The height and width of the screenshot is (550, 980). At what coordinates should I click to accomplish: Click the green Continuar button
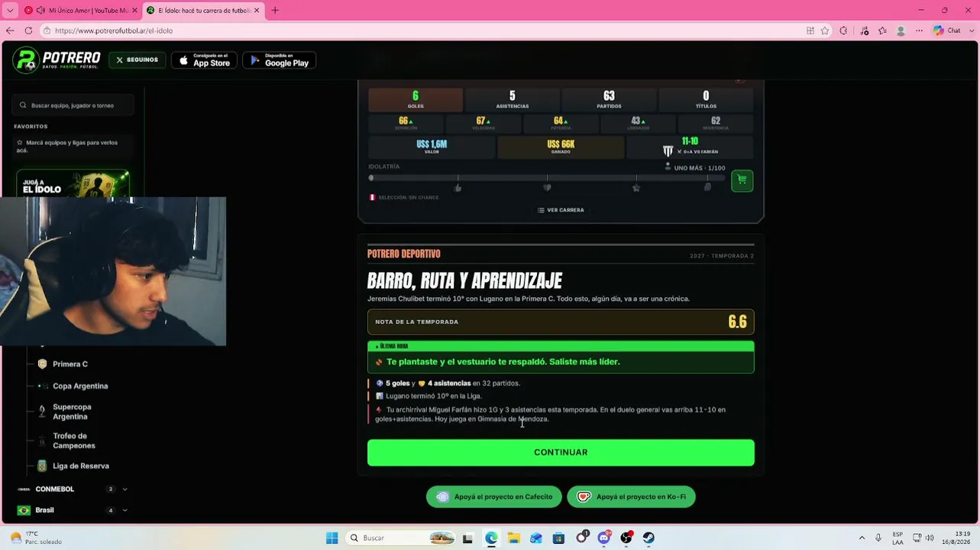tap(561, 452)
